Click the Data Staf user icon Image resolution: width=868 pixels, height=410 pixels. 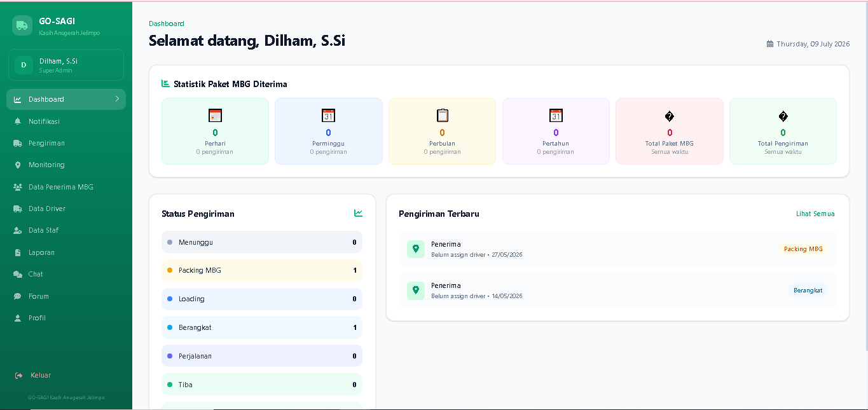click(18, 231)
